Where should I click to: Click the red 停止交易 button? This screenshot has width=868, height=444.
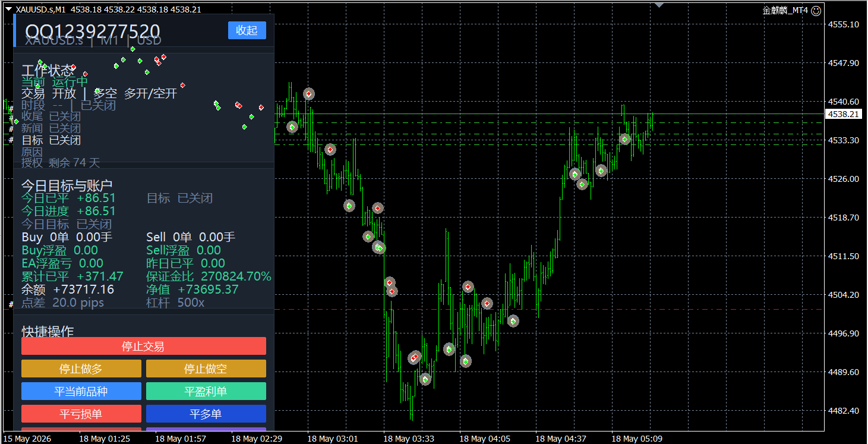[143, 346]
